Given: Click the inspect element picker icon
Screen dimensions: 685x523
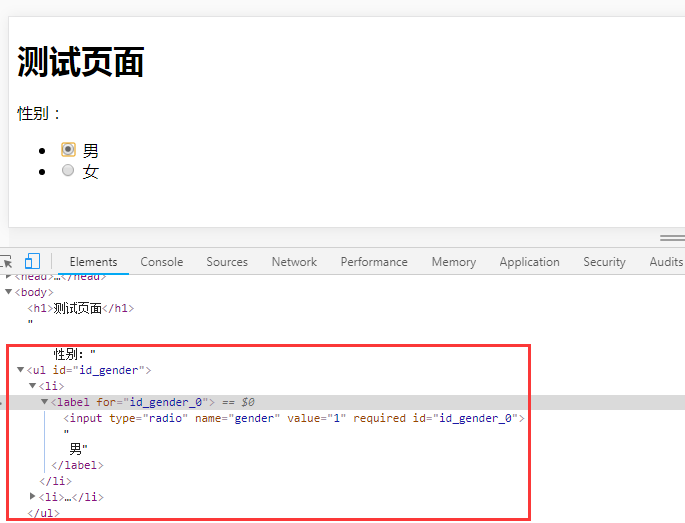Looking at the screenshot, I should pyautogui.click(x=7, y=262).
